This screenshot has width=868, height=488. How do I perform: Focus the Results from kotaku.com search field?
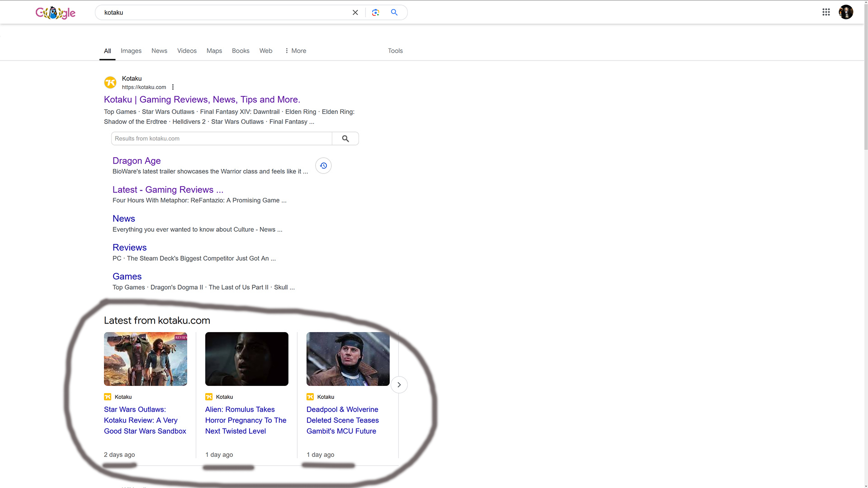(222, 139)
